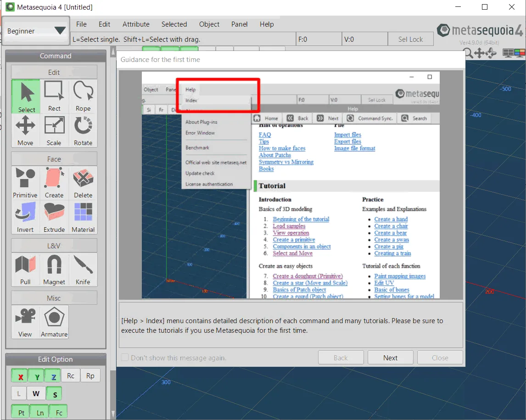Open the Beginner mode dropdown
This screenshot has height=420, width=526.
coord(35,31)
